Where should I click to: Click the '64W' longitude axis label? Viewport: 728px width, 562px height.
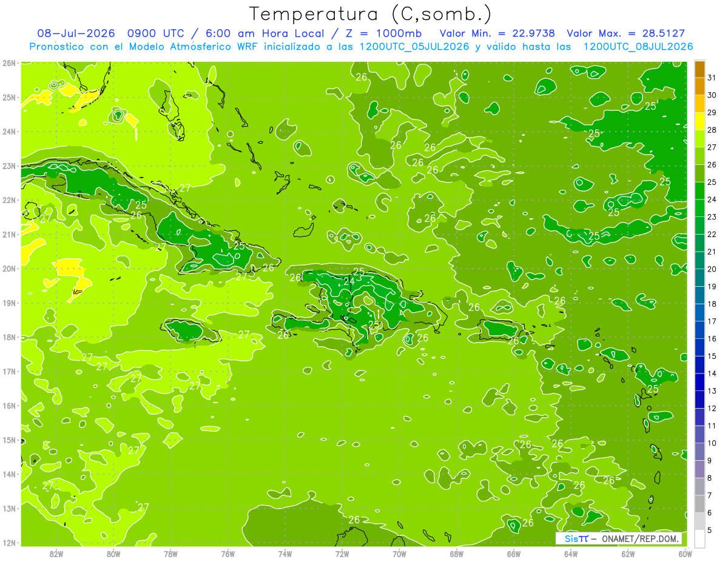(x=571, y=554)
